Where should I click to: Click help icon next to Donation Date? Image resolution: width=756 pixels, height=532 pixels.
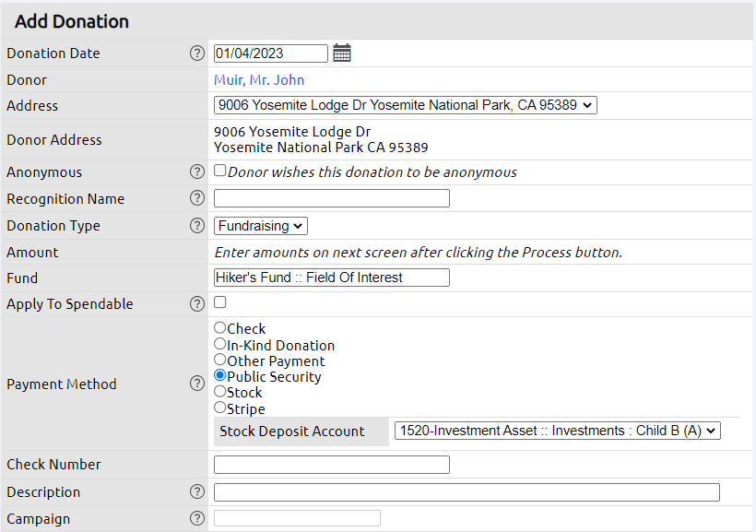[x=196, y=53]
